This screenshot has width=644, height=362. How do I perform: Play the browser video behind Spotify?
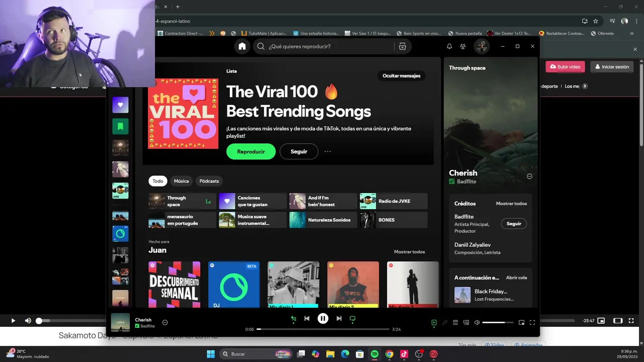(x=13, y=321)
